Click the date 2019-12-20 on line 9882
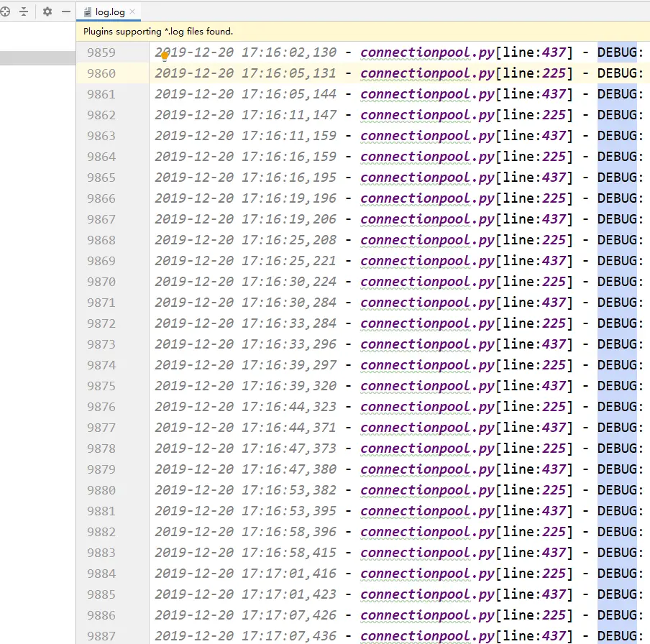The image size is (650, 644). (194, 532)
